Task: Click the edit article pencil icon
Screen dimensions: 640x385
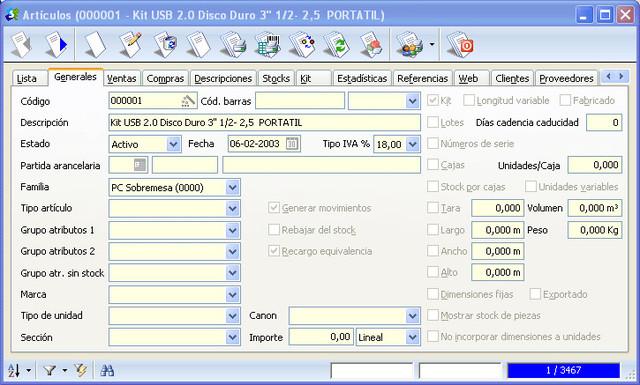Action: (131, 44)
